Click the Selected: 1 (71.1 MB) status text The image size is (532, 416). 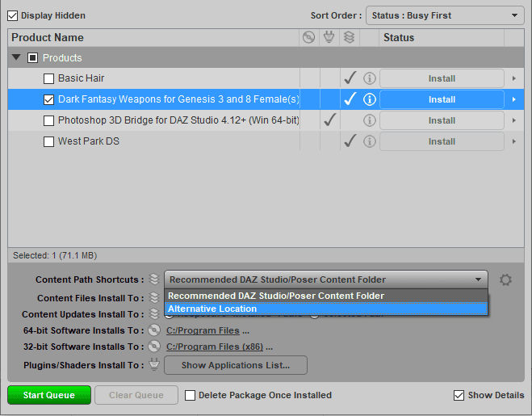(55, 255)
